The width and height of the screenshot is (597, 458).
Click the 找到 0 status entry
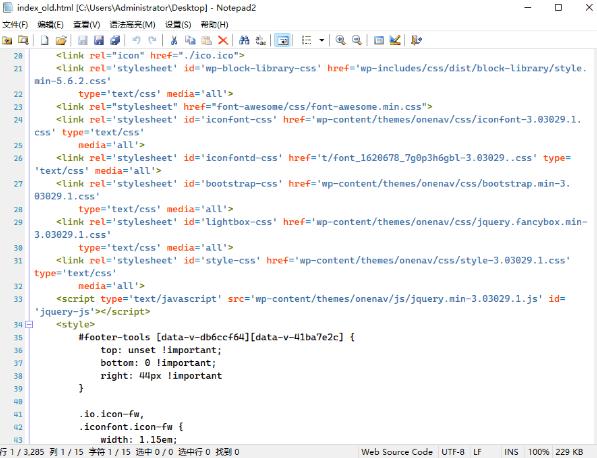227,452
